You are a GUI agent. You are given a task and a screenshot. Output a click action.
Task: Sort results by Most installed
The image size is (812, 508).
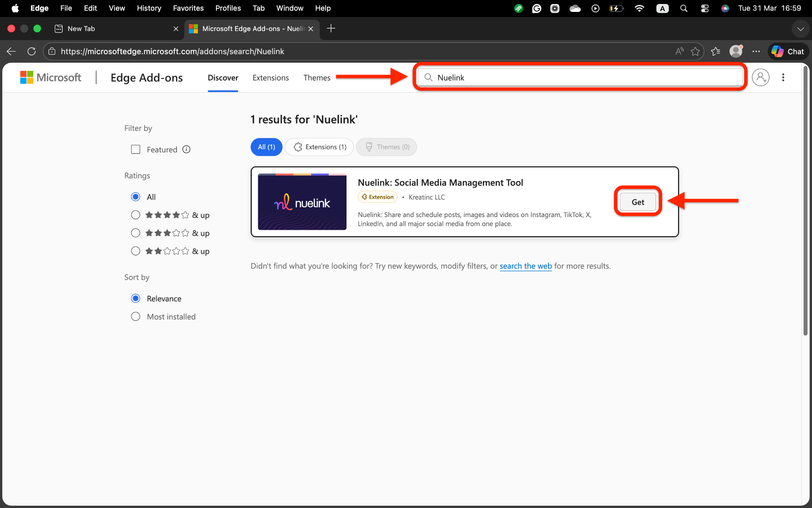point(136,317)
